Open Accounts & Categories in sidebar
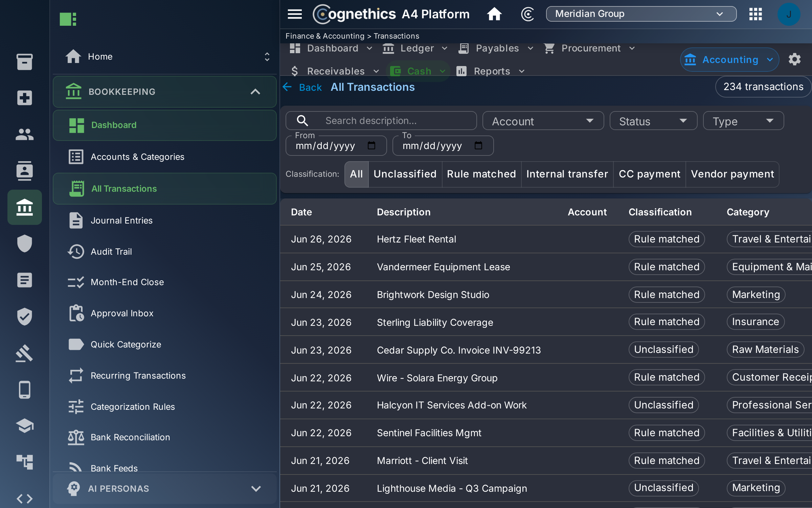Image resolution: width=812 pixels, height=508 pixels. pyautogui.click(x=165, y=157)
